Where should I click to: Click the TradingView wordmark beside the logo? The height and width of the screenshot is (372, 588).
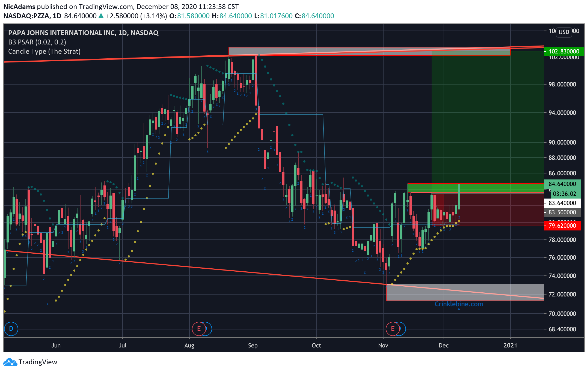coord(38,362)
